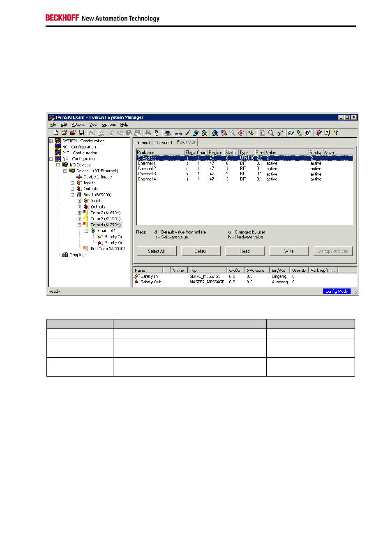Open the View menu
Image resolution: width=392 pixels, height=555 pixels.
click(93, 125)
